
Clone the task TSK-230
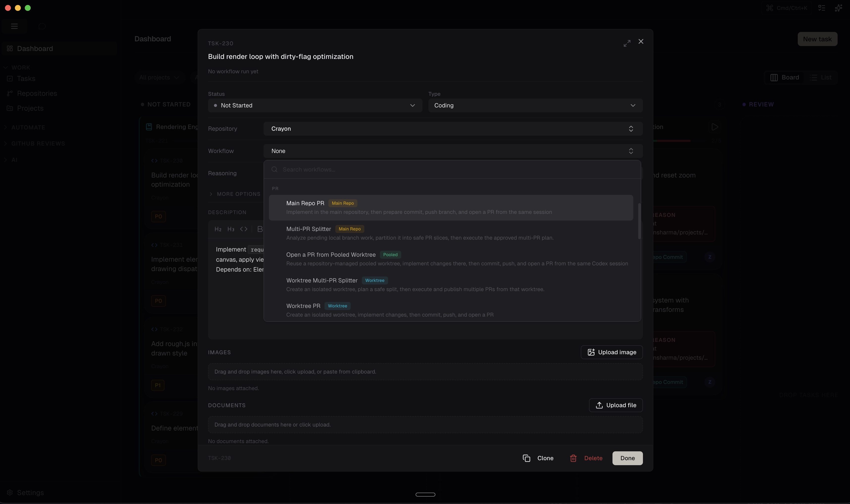click(538, 458)
